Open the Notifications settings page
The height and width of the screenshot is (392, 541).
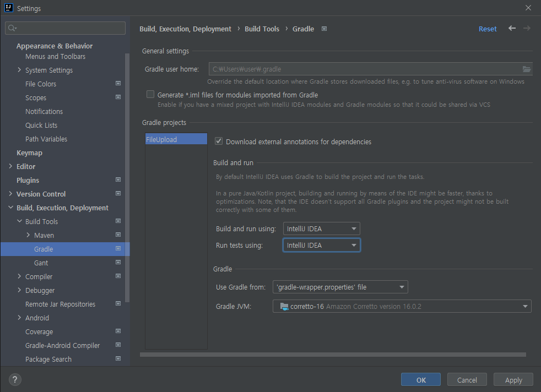(x=44, y=112)
